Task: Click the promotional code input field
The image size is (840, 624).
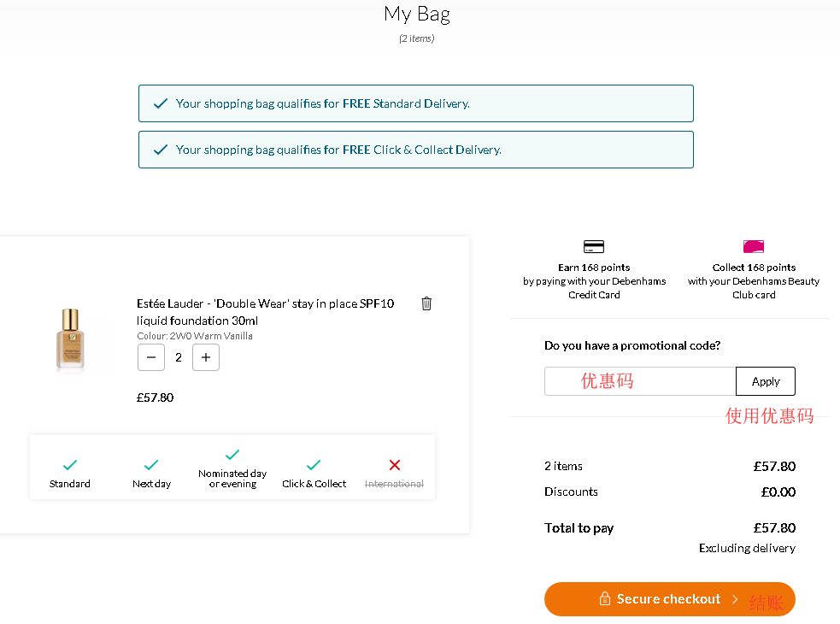Action: (x=639, y=381)
